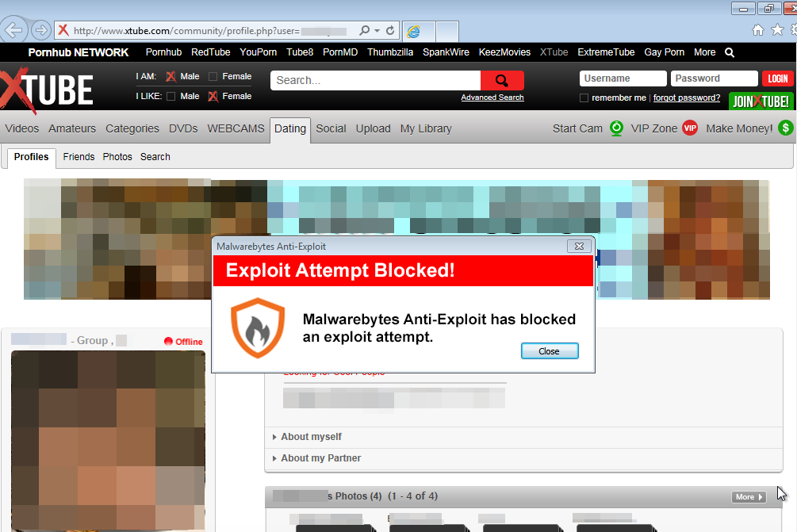Open the 'forgot password?' link

click(x=687, y=98)
